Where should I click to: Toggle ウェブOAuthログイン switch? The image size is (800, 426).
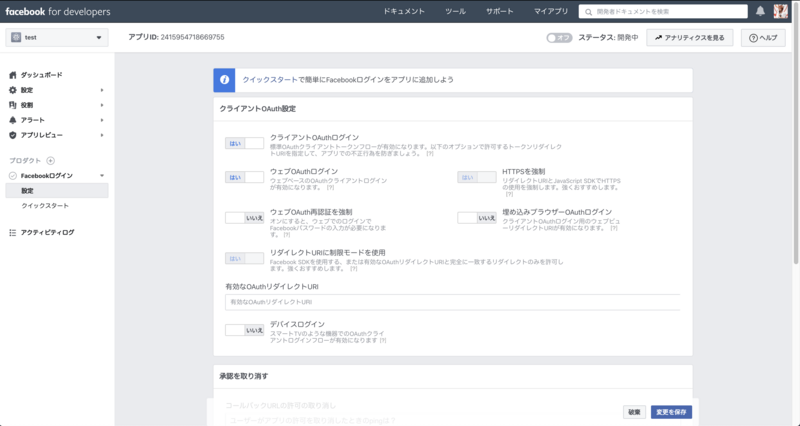click(244, 177)
